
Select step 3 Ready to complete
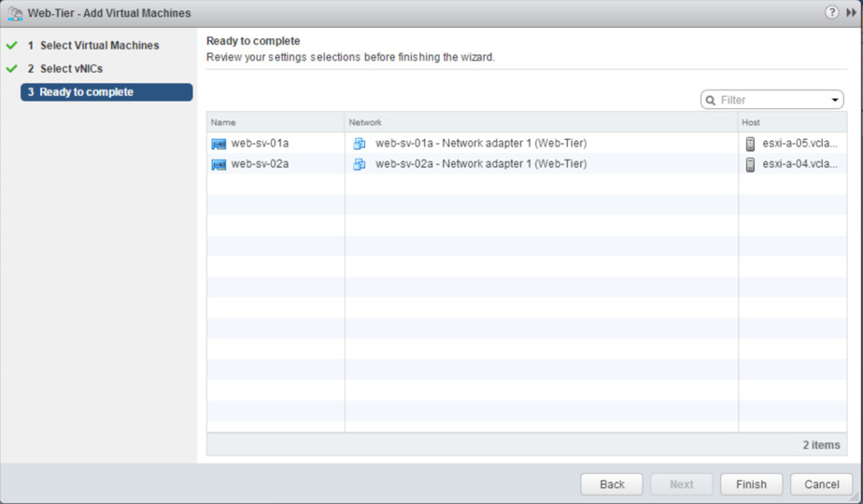click(86, 92)
